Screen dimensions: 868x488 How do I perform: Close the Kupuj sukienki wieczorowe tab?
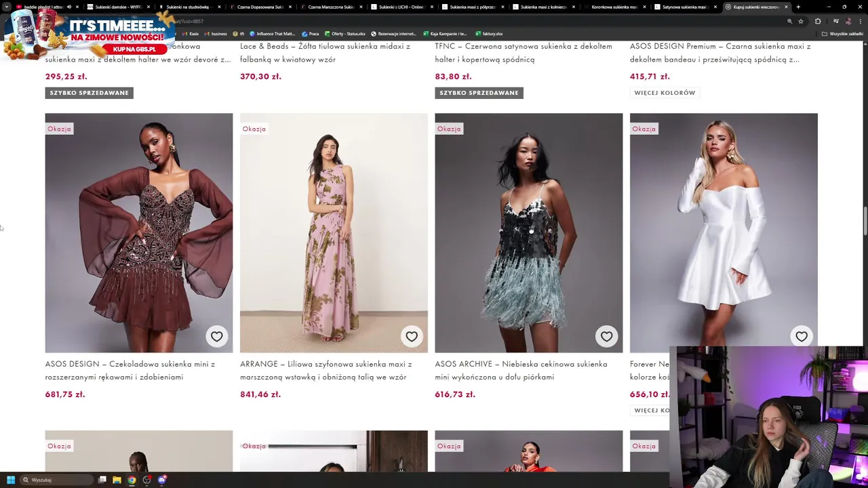[786, 7]
